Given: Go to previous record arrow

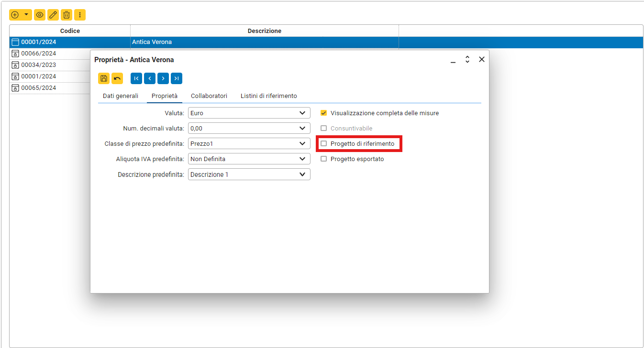Looking at the screenshot, I should point(150,78).
